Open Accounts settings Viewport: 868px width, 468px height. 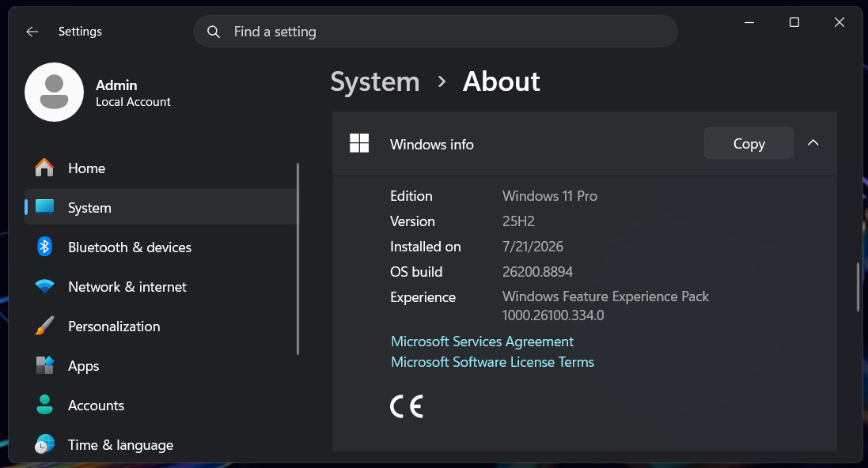click(161, 405)
